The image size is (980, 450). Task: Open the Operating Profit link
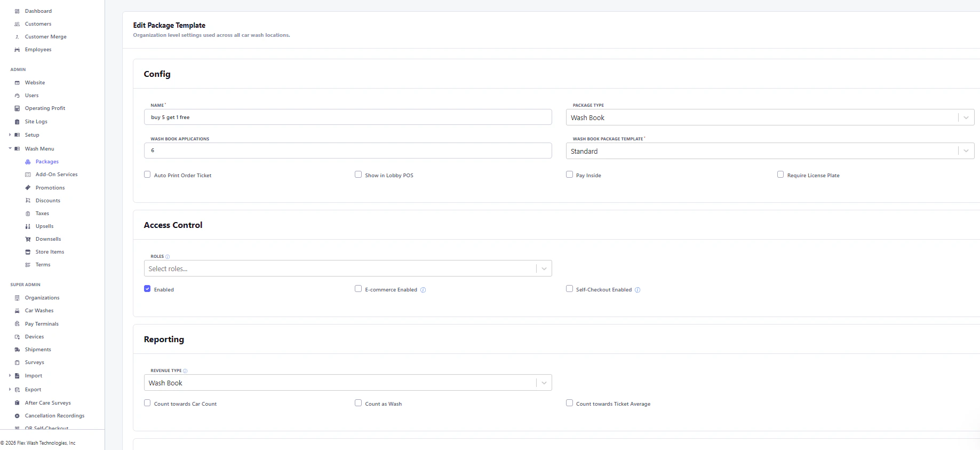(45, 108)
